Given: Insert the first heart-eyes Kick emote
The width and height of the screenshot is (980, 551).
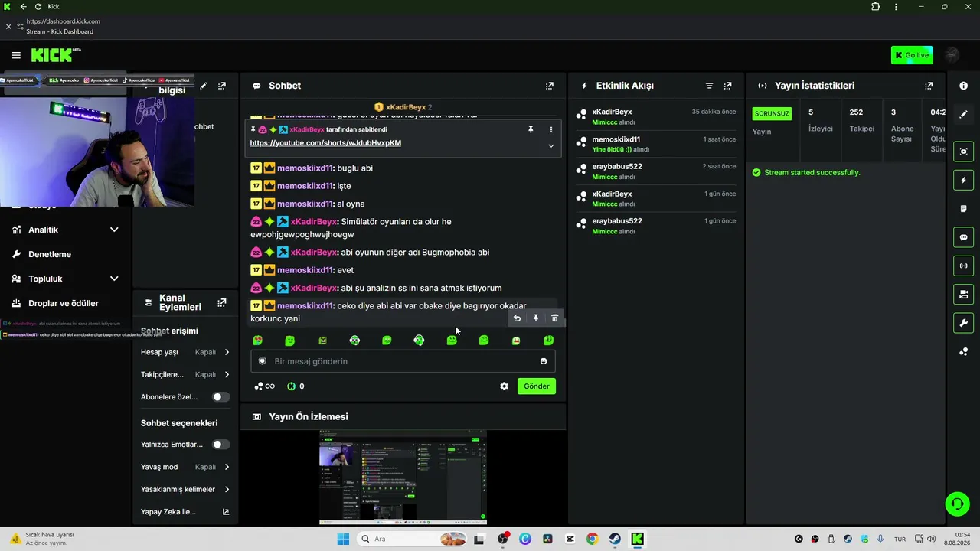Looking at the screenshot, I should [257, 341].
